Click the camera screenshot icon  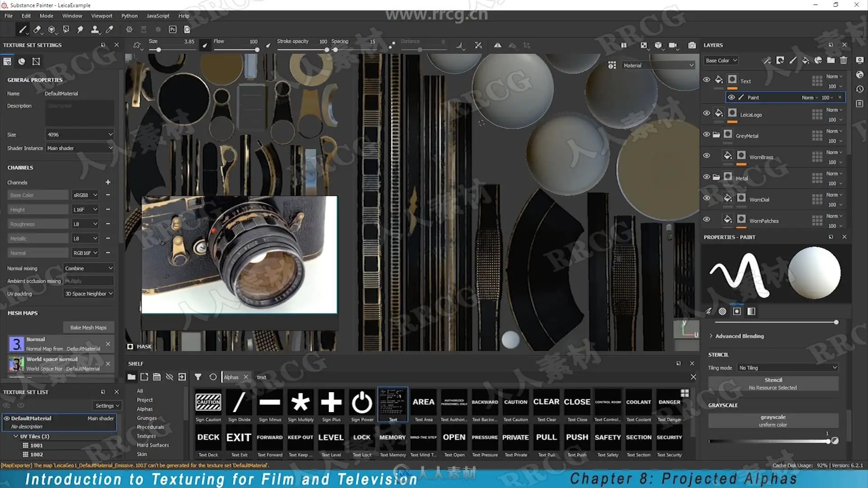692,45
